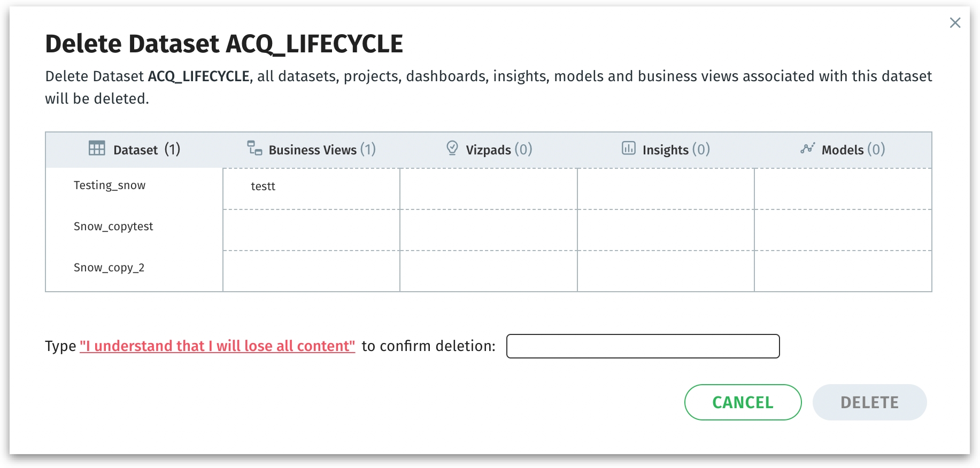The width and height of the screenshot is (980, 468).
Task: Select the Snow_copy_2 dataset entry
Action: pyautogui.click(x=109, y=268)
